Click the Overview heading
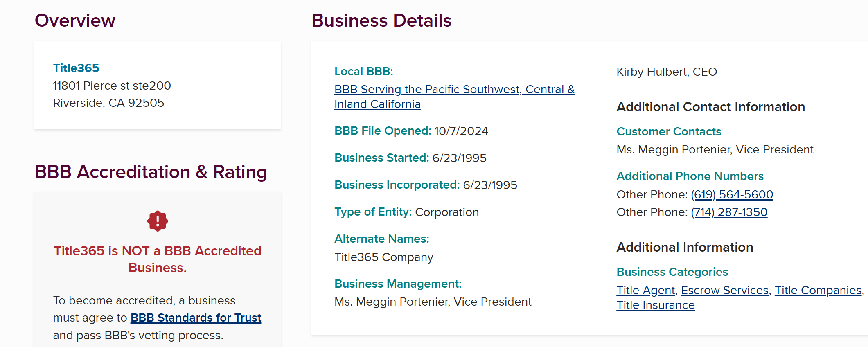The height and width of the screenshot is (347, 868). coord(75,20)
